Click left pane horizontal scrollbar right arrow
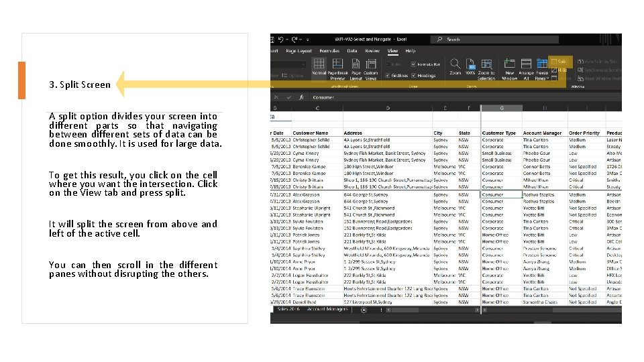The height and width of the screenshot is (362, 644). pyautogui.click(x=477, y=310)
